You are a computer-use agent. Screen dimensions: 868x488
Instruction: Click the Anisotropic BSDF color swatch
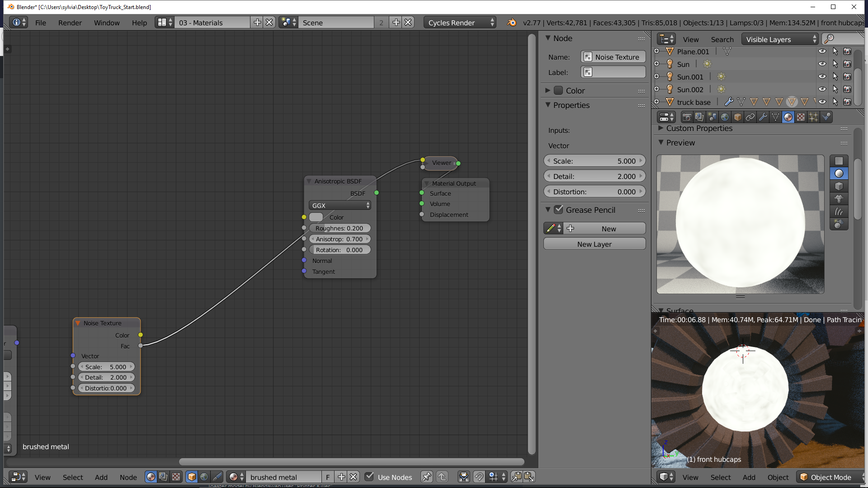coord(316,217)
